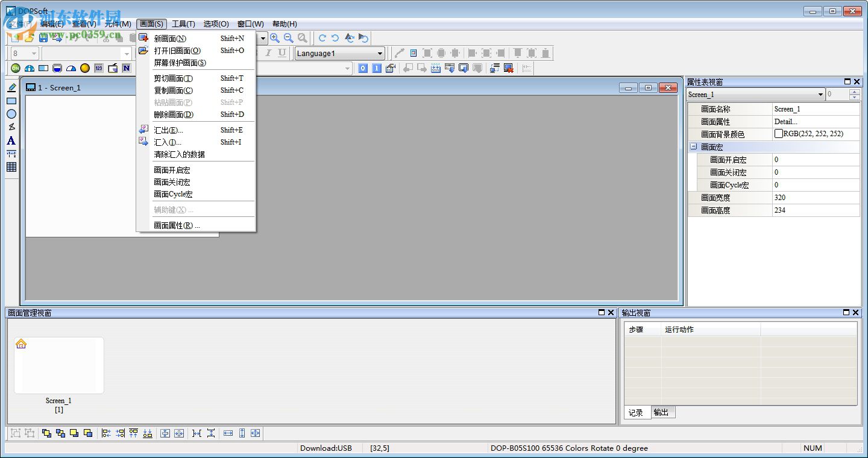Maximize the 属性表视窗 panel
Screen dimensions: 868x458
pyautogui.click(x=848, y=82)
